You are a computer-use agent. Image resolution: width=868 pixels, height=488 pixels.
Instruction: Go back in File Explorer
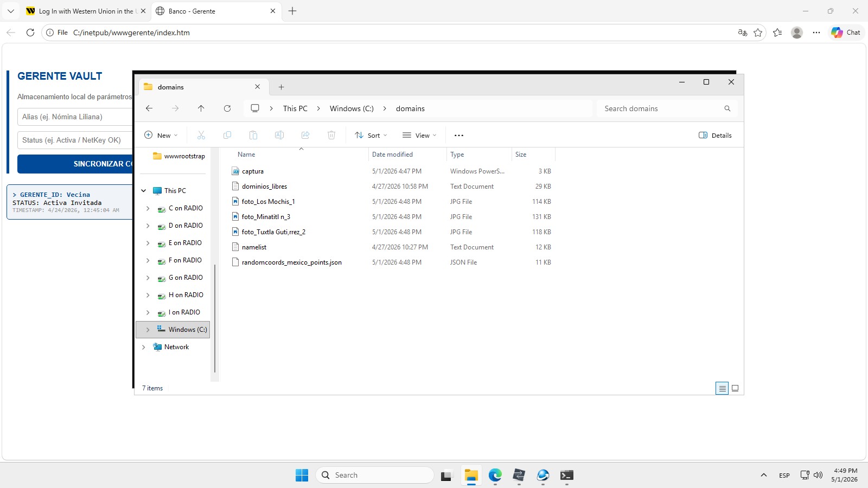click(149, 108)
